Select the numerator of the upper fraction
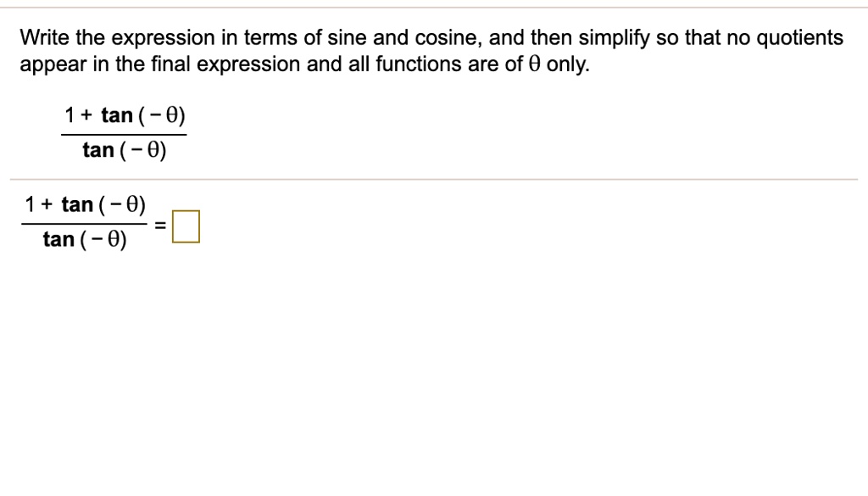 click(125, 115)
